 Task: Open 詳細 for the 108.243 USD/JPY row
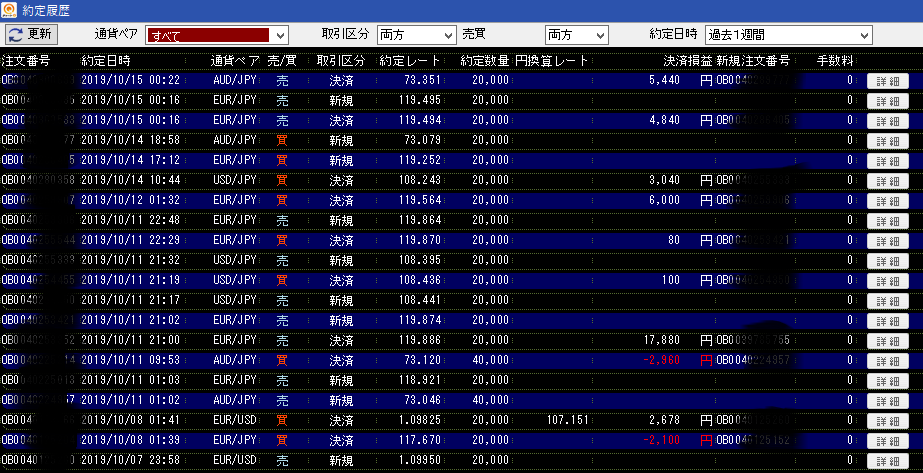tap(888, 181)
